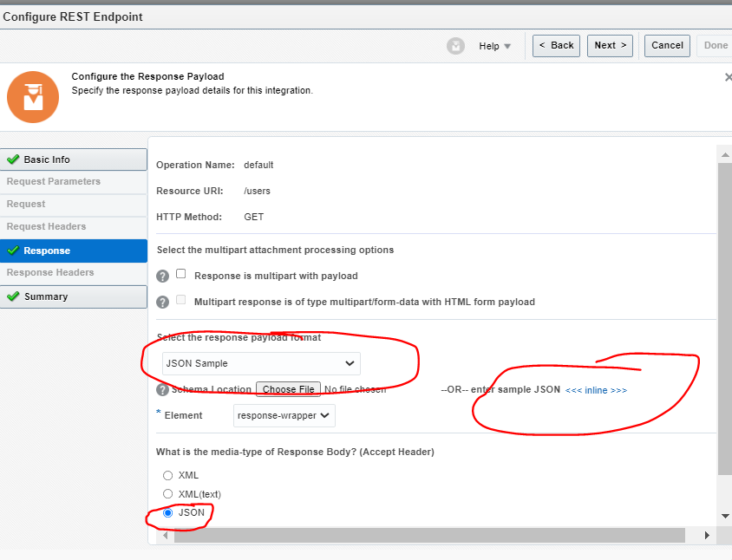Screen dimensions: 732x560
Task: Open the Help dropdown menu
Action: pos(495,46)
